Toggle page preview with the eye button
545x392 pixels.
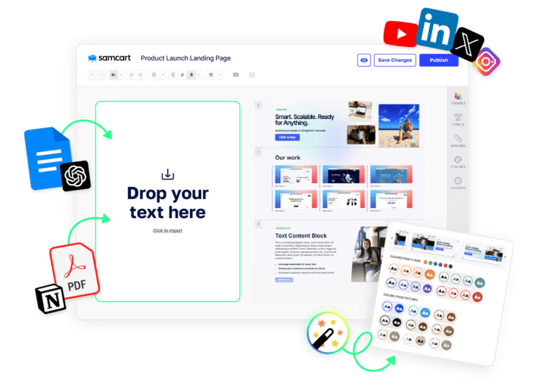point(364,60)
